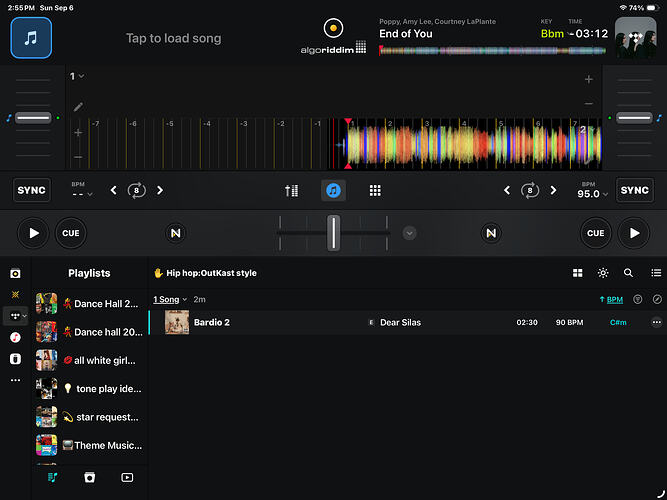Hit CUE on left deck
The height and width of the screenshot is (500, 667).
[x=71, y=233]
